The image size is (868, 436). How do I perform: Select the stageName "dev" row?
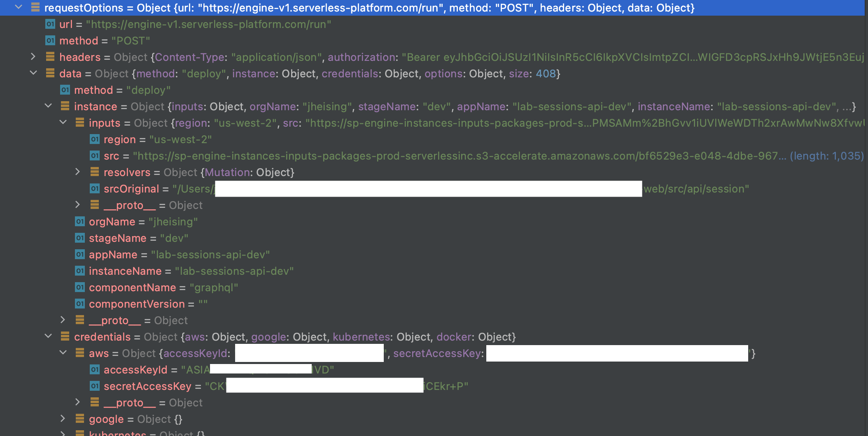point(138,238)
